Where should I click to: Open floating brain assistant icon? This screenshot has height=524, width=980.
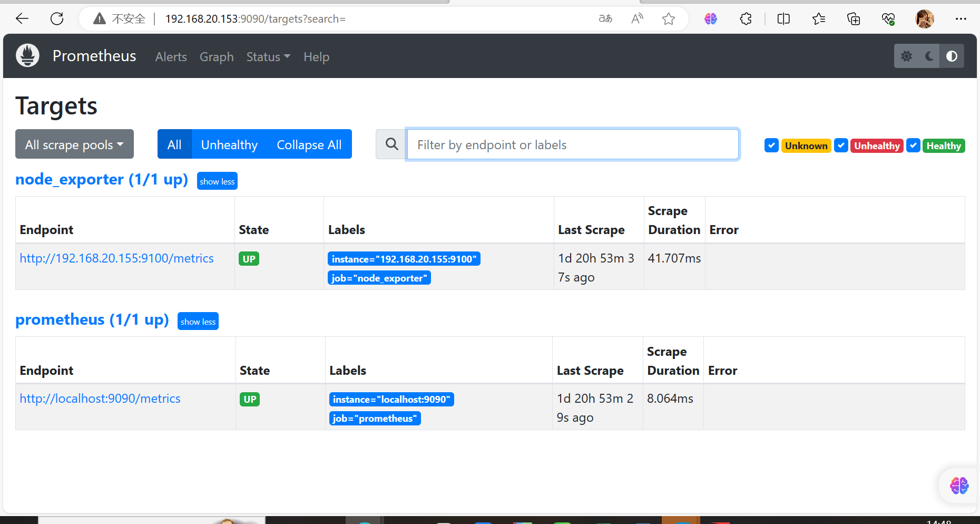pyautogui.click(x=959, y=486)
